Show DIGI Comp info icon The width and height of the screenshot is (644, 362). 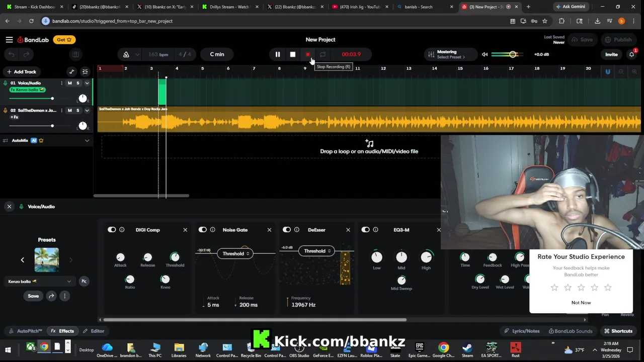click(122, 230)
